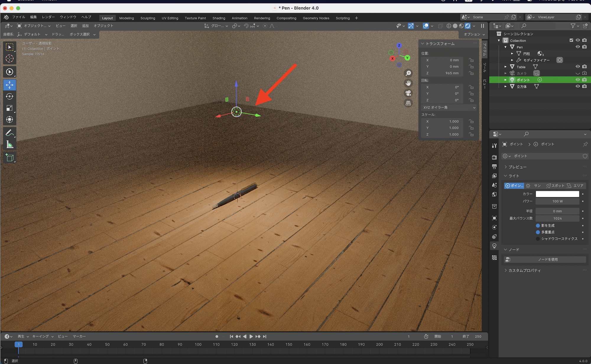Toggle camera view in viewport
The image size is (591, 364).
(408, 93)
